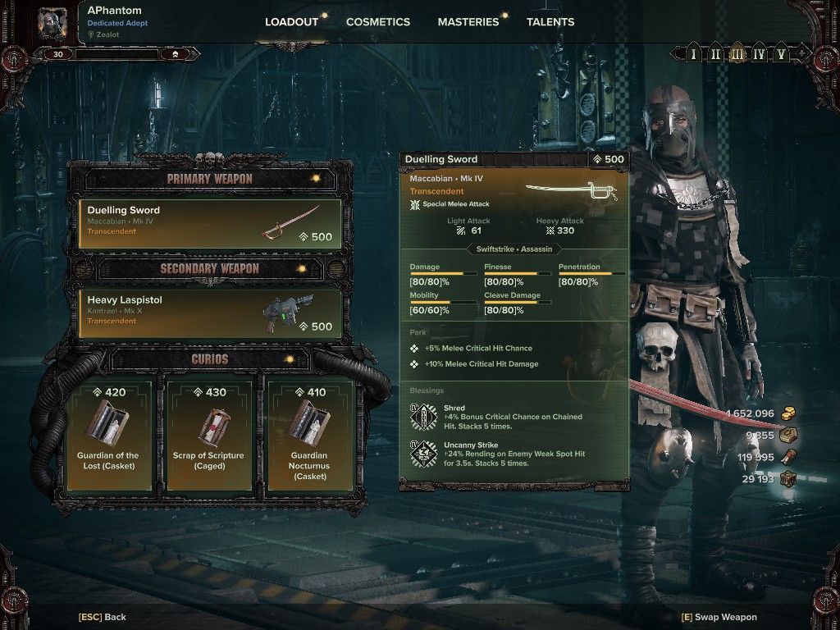Switch to the Cosmetics tab
Screen dimensions: 840x630
coord(377,22)
